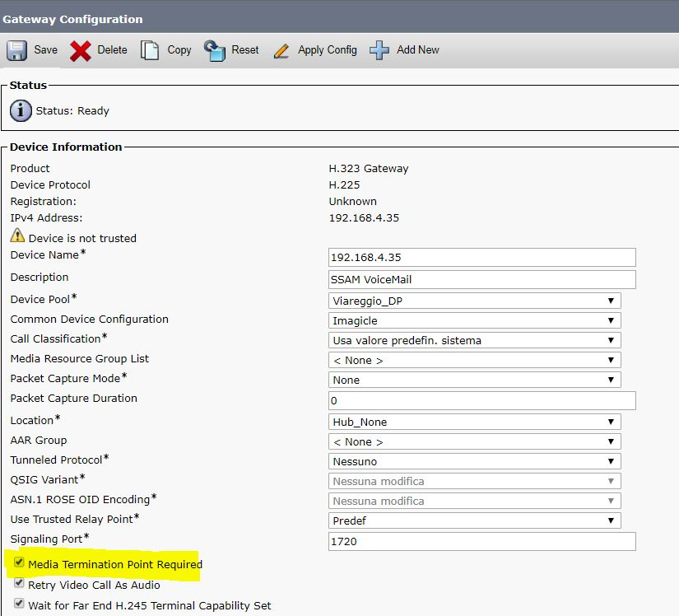Click the Apply Config pencil icon
679x616 pixels.
point(281,50)
